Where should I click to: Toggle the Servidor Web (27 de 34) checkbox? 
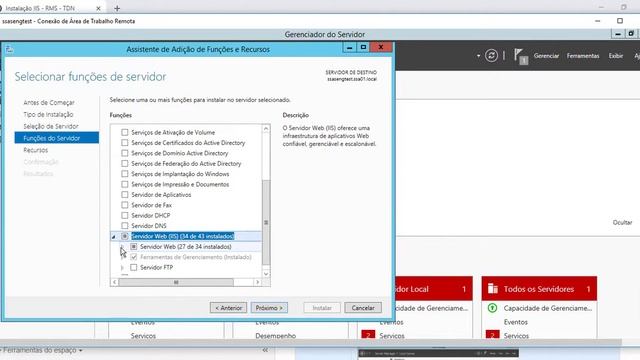133,247
